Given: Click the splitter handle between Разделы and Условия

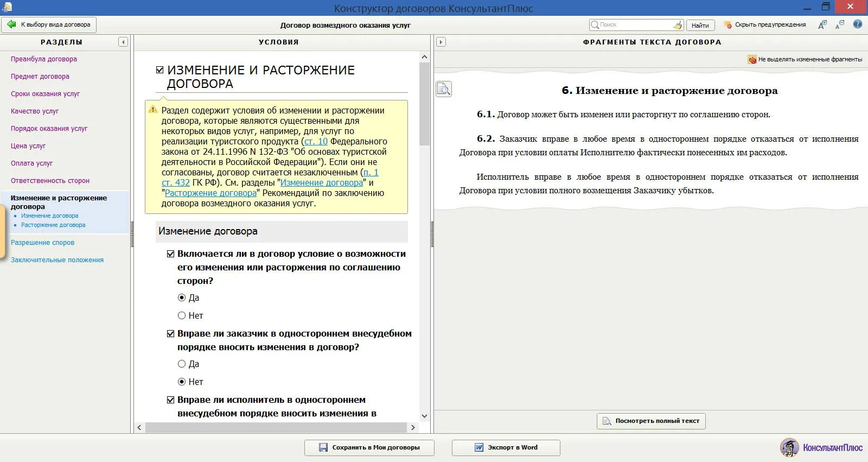Looking at the screenshot, I should click(132, 234).
